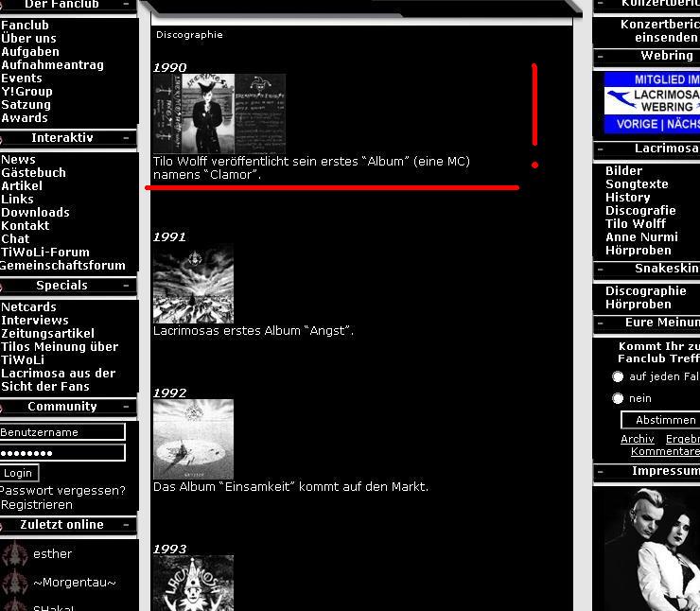Click the Lacrimosa Webring banner logo
The image size is (700, 611).
653,101
